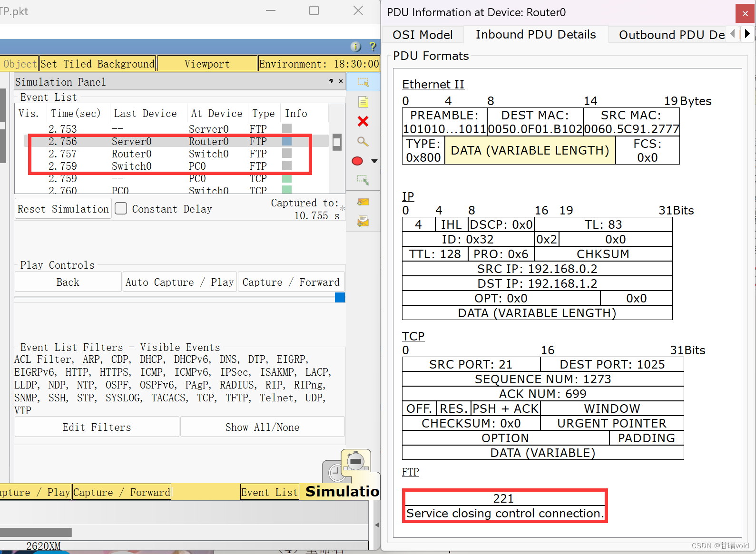
Task: Click the FTP heading in PDU Formats
Action: coord(410,472)
